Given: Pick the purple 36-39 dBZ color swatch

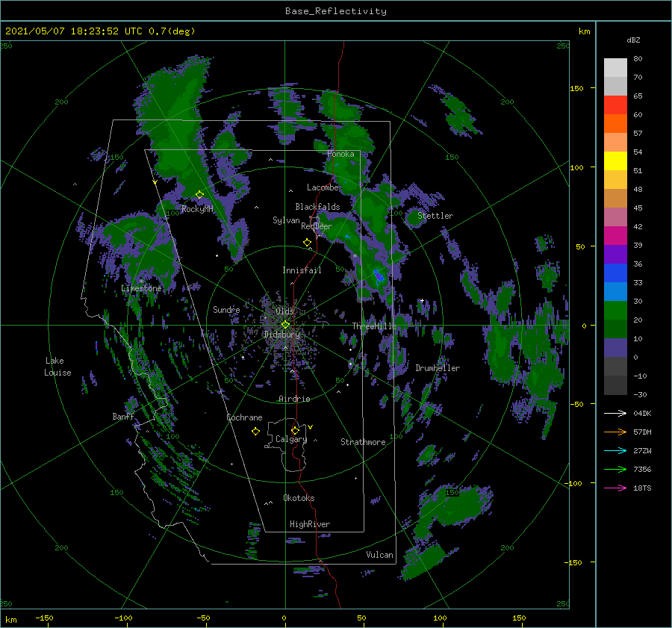Looking at the screenshot, I should [615, 255].
